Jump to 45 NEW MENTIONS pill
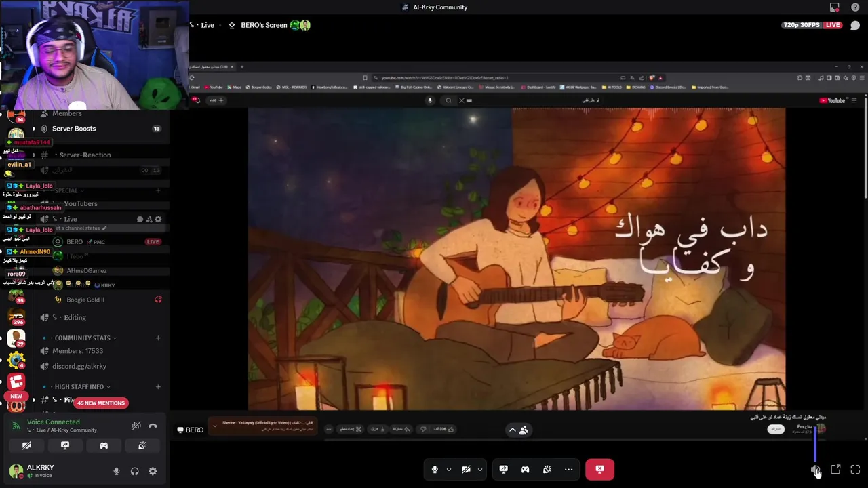 click(x=100, y=403)
